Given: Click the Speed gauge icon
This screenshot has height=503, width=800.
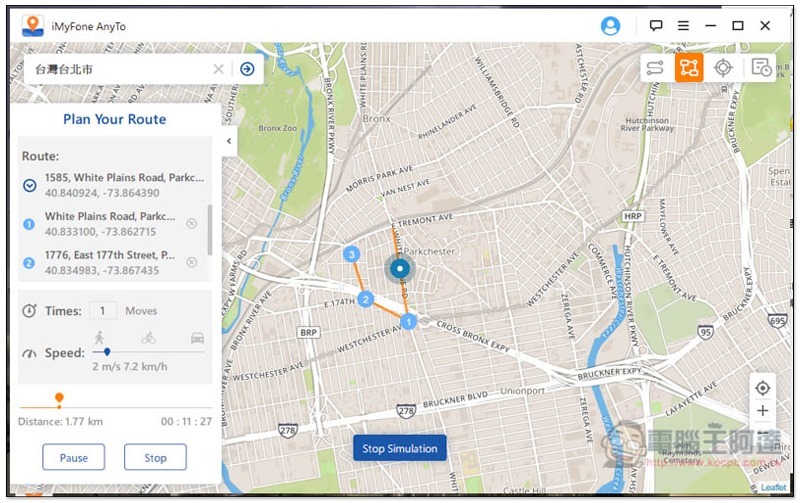Looking at the screenshot, I should (x=30, y=353).
